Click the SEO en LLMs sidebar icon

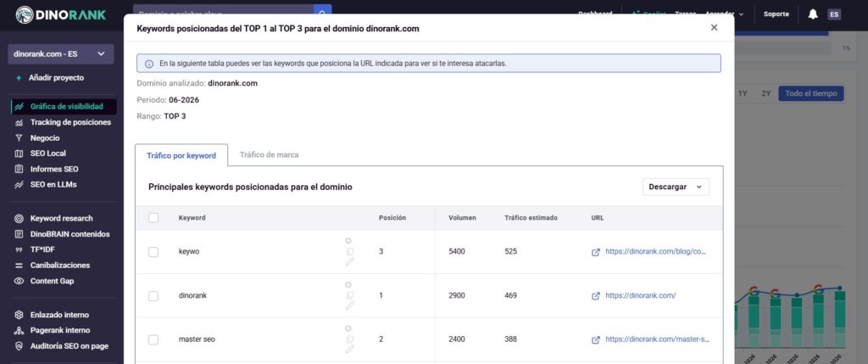tap(19, 184)
